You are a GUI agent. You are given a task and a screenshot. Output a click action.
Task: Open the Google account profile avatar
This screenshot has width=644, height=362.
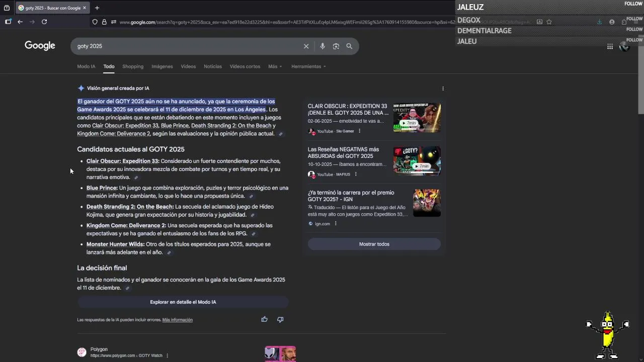(624, 46)
